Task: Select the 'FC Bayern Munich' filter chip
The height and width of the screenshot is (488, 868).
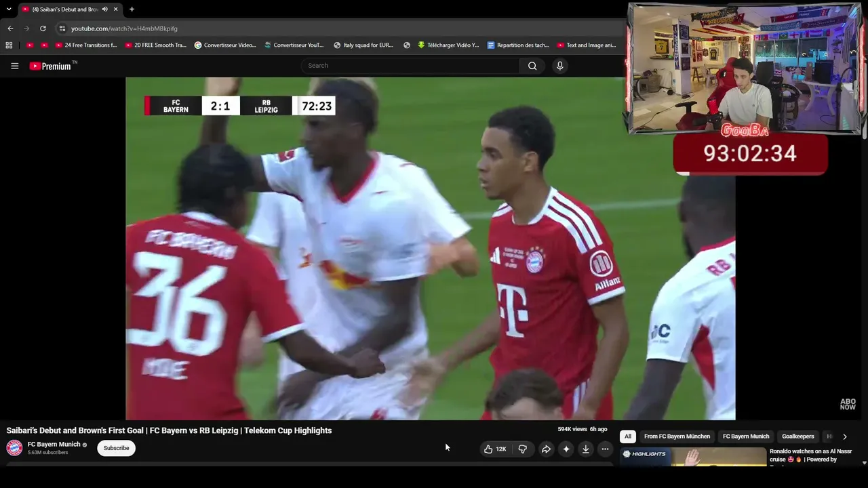Action: pos(746,436)
